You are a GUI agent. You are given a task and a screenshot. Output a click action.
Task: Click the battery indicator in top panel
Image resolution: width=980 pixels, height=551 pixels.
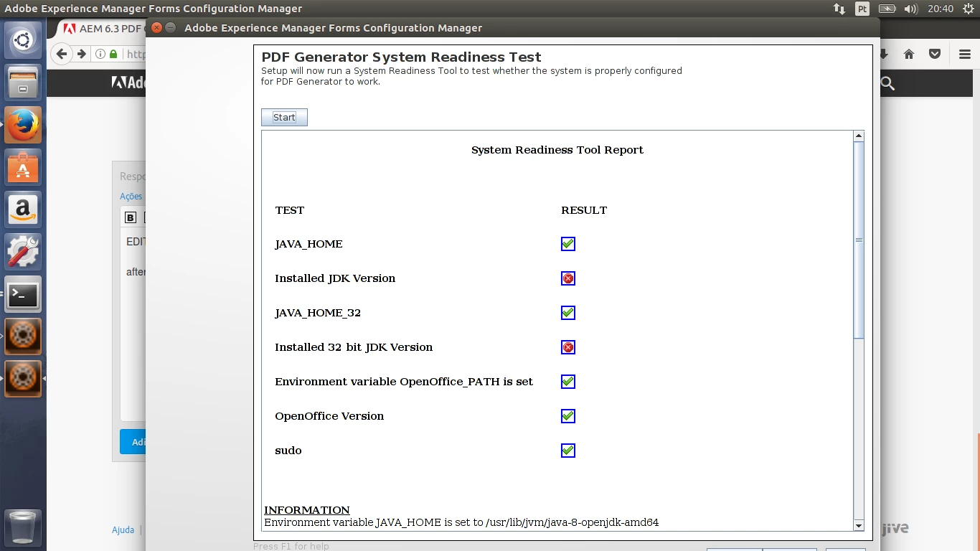coord(887,9)
